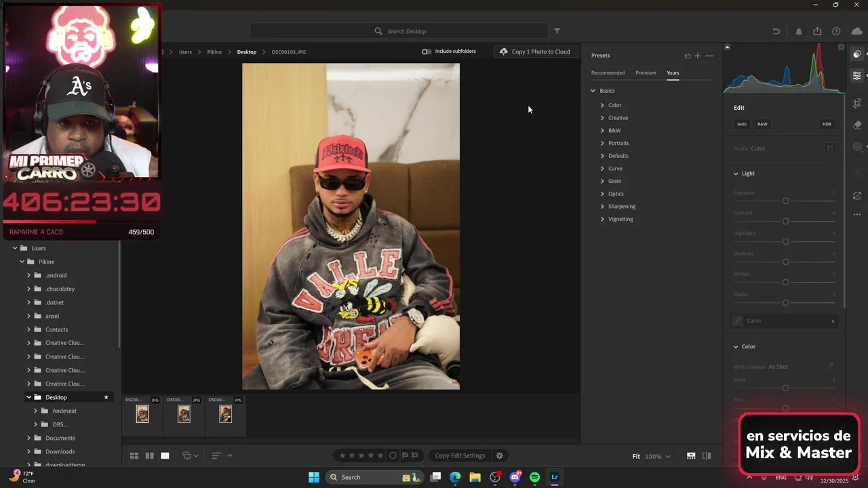868x488 pixels.
Task: Click the Copy Edit Settings gear icon
Action: click(500, 455)
